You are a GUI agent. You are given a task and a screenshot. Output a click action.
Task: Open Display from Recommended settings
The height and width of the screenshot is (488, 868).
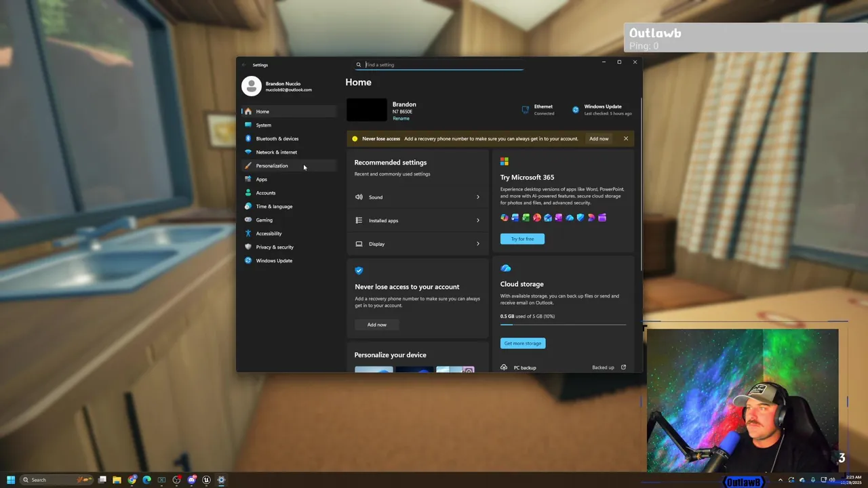tap(418, 244)
